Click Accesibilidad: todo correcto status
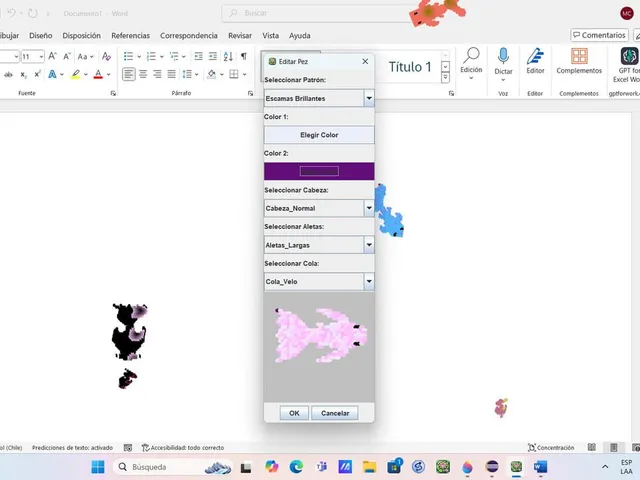 (x=183, y=448)
